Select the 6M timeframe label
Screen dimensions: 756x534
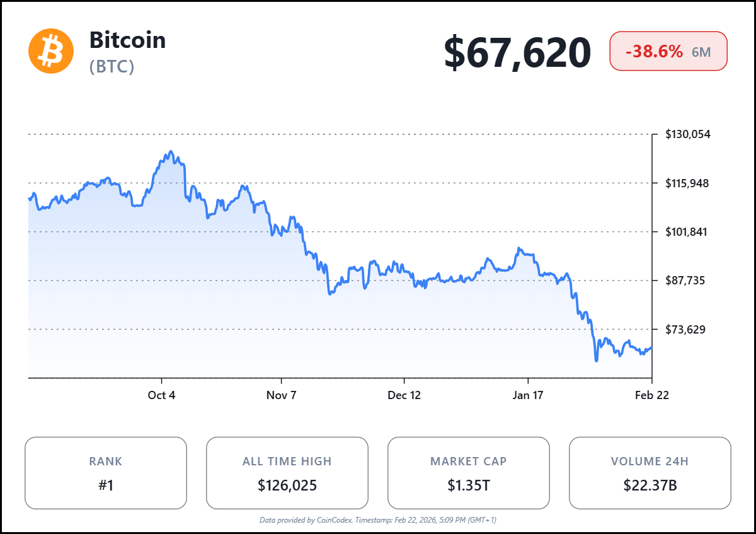701,52
